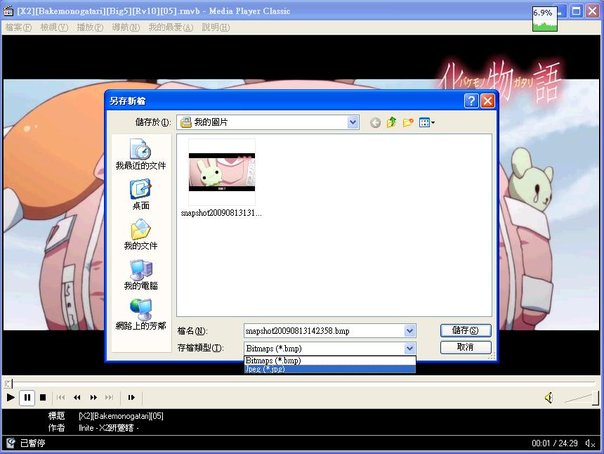Viewport: 604px width, 454px height.
Task: Click the 取消 cancel button
Action: (465, 347)
